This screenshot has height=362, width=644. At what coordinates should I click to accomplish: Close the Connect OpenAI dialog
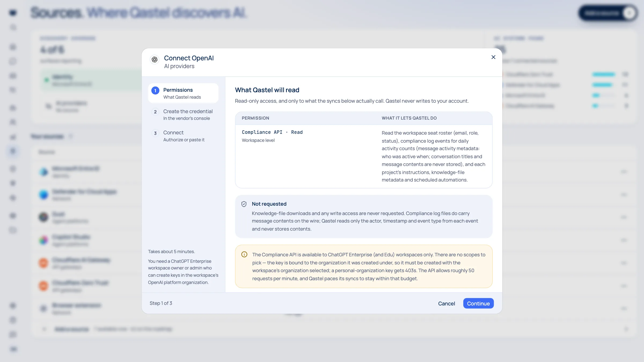coord(493,57)
